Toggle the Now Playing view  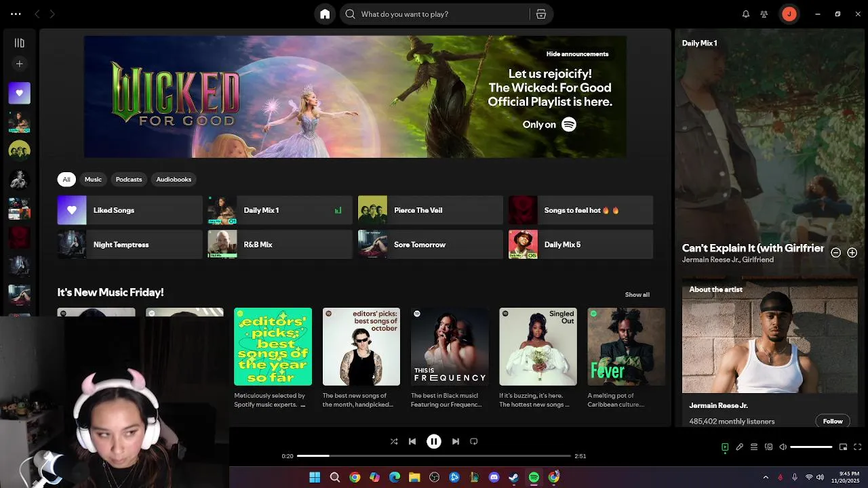(725, 447)
